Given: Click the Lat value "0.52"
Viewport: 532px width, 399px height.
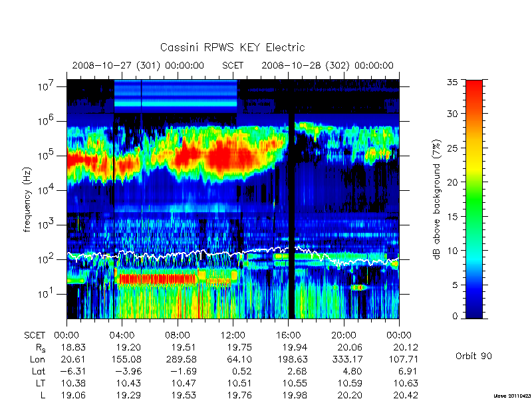Looking at the screenshot, I should tap(242, 371).
